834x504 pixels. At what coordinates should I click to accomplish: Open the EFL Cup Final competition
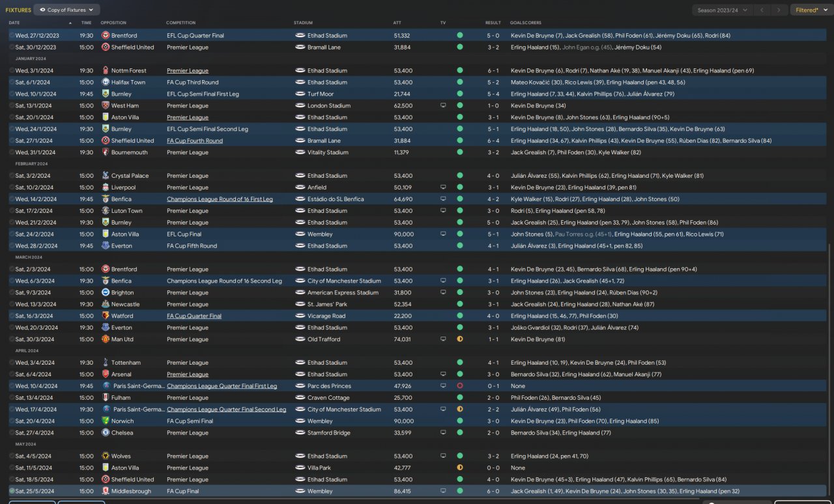(184, 234)
